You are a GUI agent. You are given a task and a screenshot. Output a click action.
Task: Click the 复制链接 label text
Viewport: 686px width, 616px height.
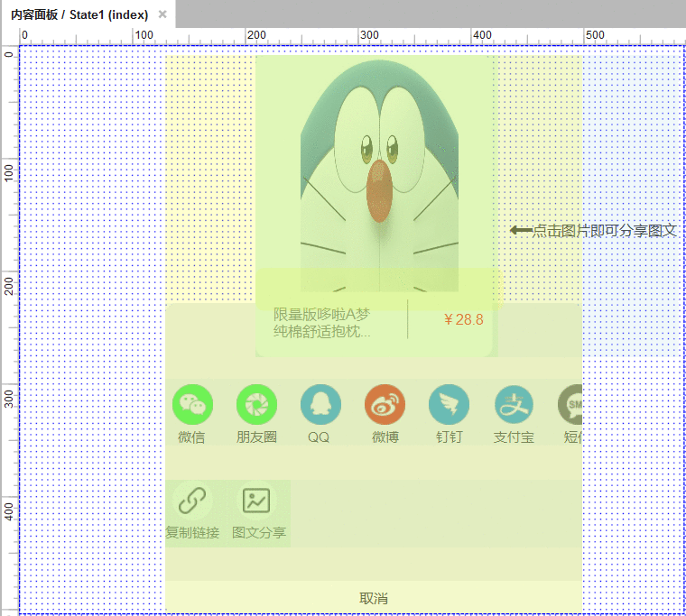pyautogui.click(x=192, y=532)
